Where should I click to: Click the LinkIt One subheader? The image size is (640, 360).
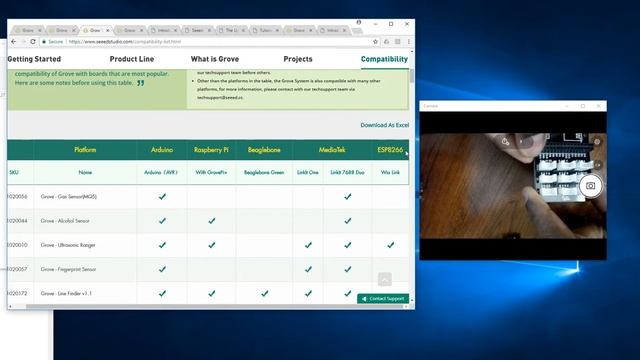pyautogui.click(x=308, y=172)
